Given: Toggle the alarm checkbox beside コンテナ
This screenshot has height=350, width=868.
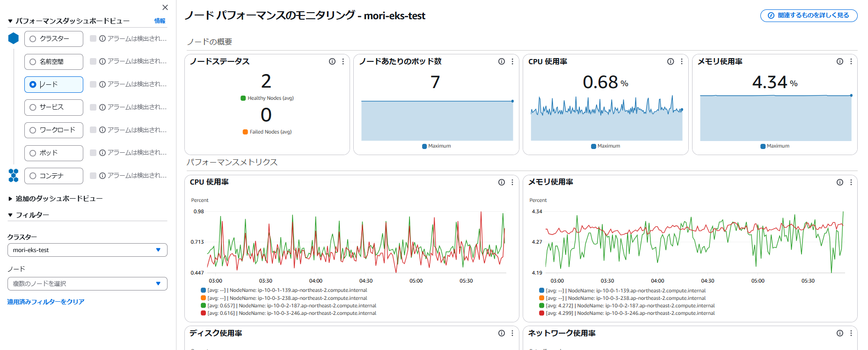Looking at the screenshot, I should point(93,176).
